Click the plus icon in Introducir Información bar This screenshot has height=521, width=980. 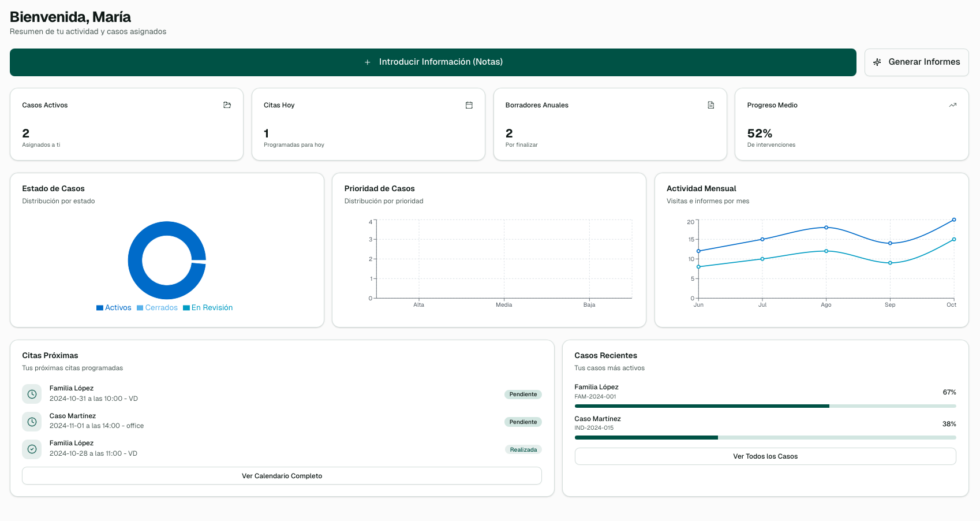(x=367, y=62)
